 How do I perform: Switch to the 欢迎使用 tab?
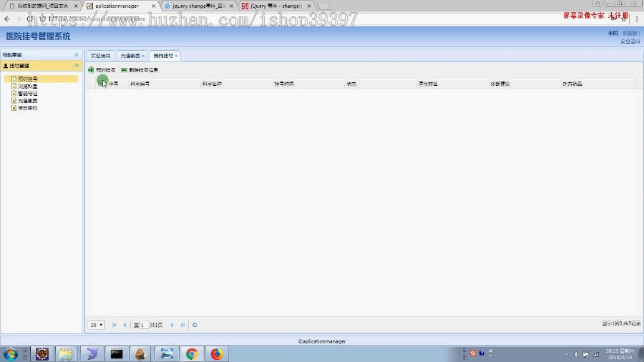[x=101, y=56]
